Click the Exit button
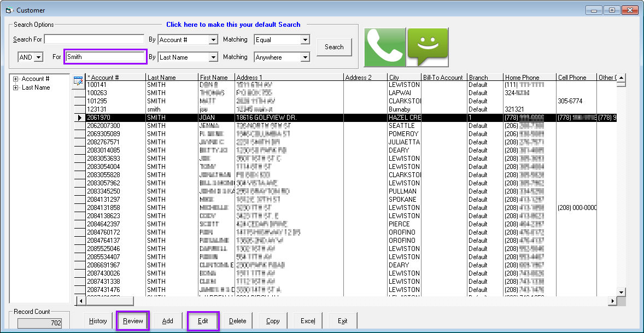This screenshot has height=333, width=644. (343, 321)
